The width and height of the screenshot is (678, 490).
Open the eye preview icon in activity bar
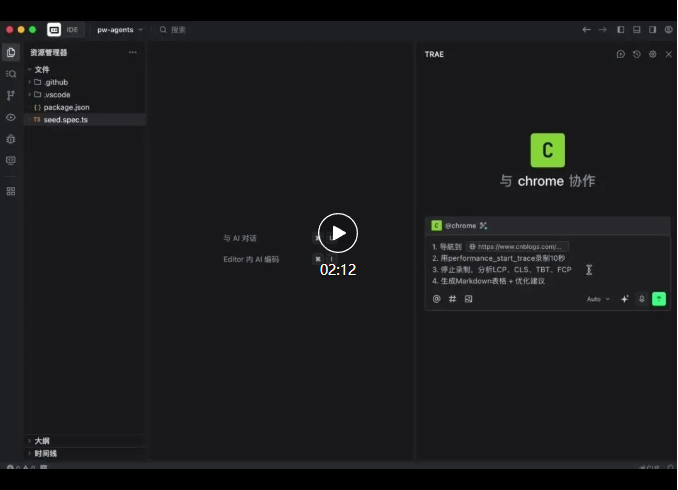pos(11,117)
